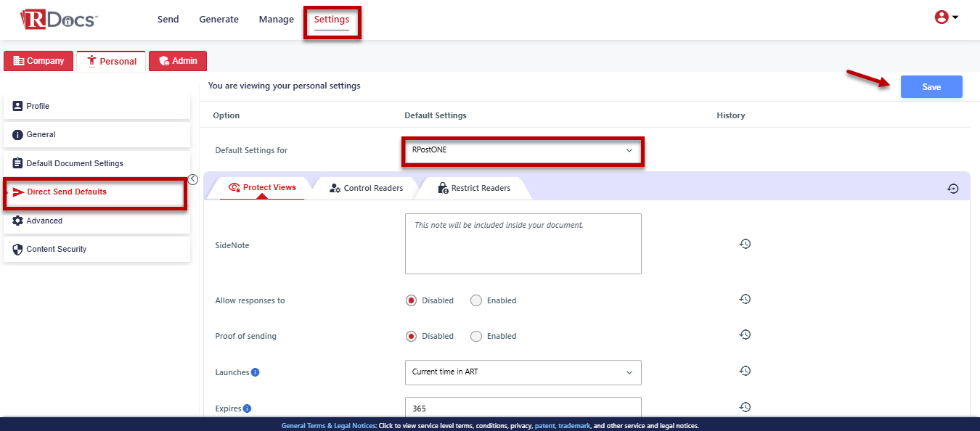Click history icon for Allow responses to
The height and width of the screenshot is (431, 980).
click(x=745, y=299)
